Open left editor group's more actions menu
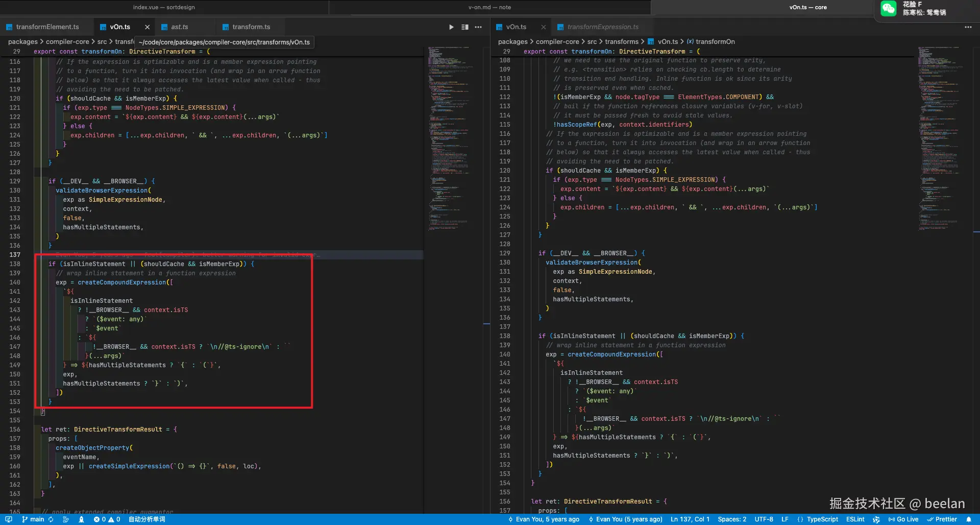The height and width of the screenshot is (525, 980). click(478, 27)
